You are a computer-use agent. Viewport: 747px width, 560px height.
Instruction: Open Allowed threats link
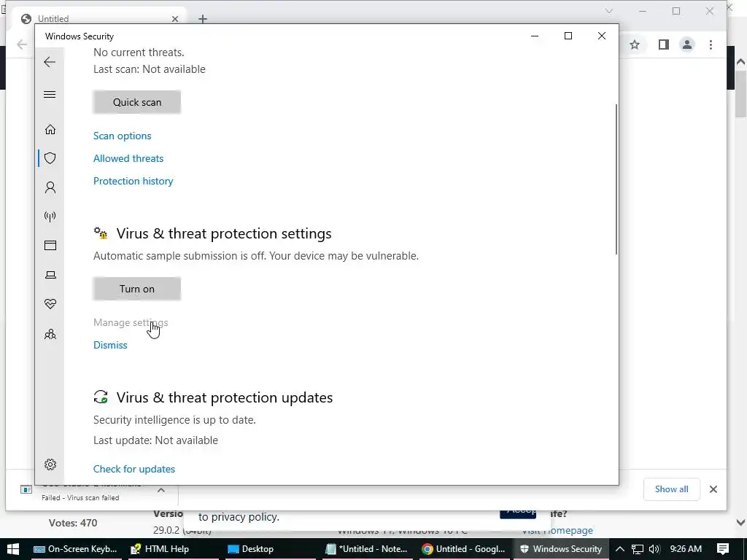point(128,158)
